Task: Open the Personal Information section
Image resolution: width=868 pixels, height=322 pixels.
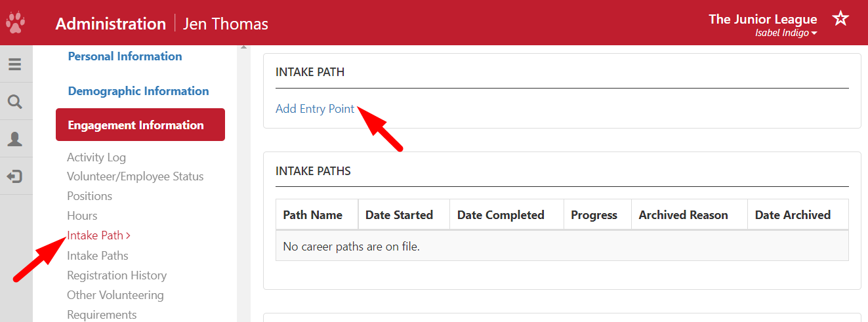Action: [125, 56]
